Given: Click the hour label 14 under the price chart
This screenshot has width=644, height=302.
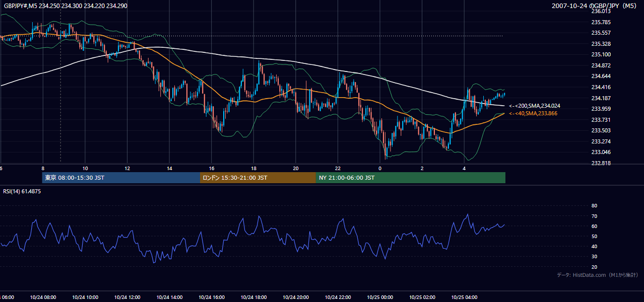Looking at the screenshot, I should (x=169, y=168).
